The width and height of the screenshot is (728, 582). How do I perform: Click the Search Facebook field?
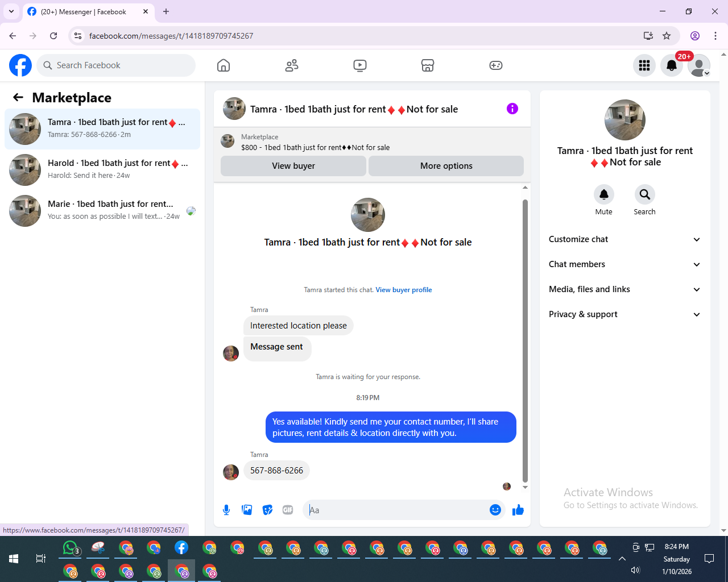coord(116,65)
